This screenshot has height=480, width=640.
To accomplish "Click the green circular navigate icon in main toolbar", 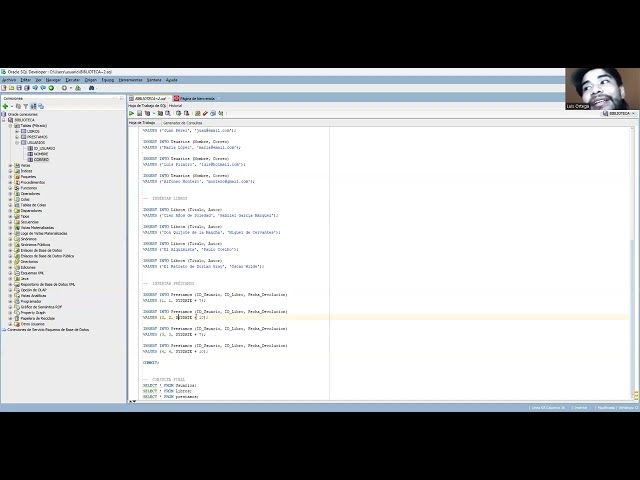I will tap(51, 88).
